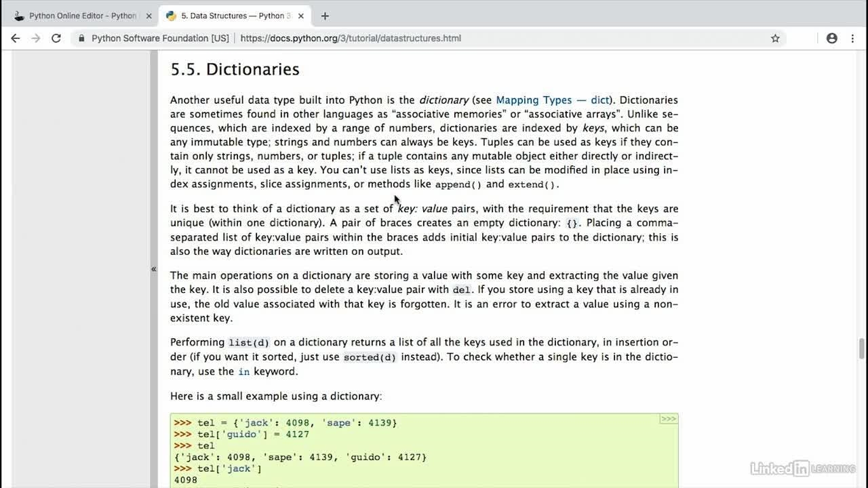
Task: Close the Python Online Editor tab
Action: click(x=148, y=16)
